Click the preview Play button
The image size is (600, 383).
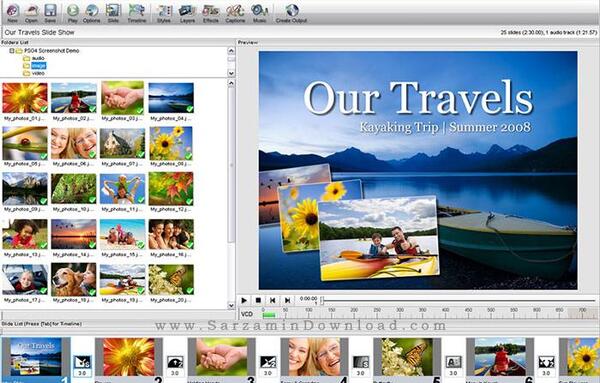click(x=244, y=300)
